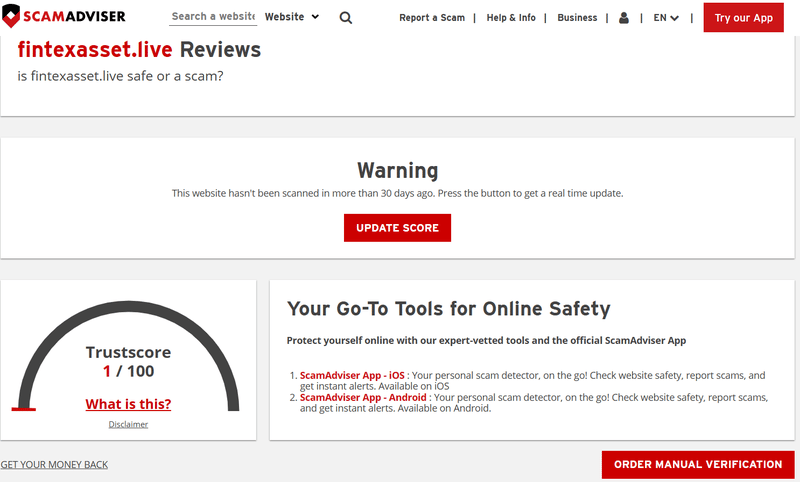Open the ScamAdviser App - iOS link
This screenshot has height=482, width=800.
pyautogui.click(x=352, y=375)
